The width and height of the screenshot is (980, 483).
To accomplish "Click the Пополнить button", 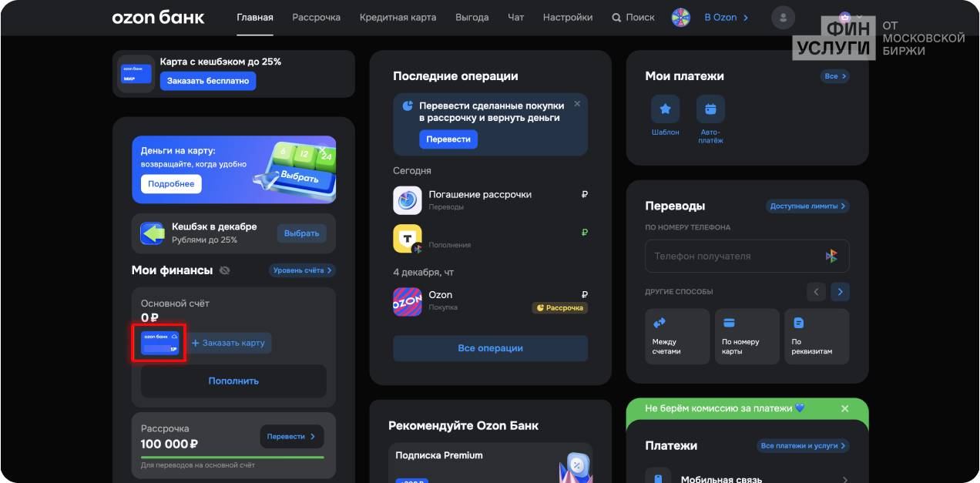I will click(233, 381).
